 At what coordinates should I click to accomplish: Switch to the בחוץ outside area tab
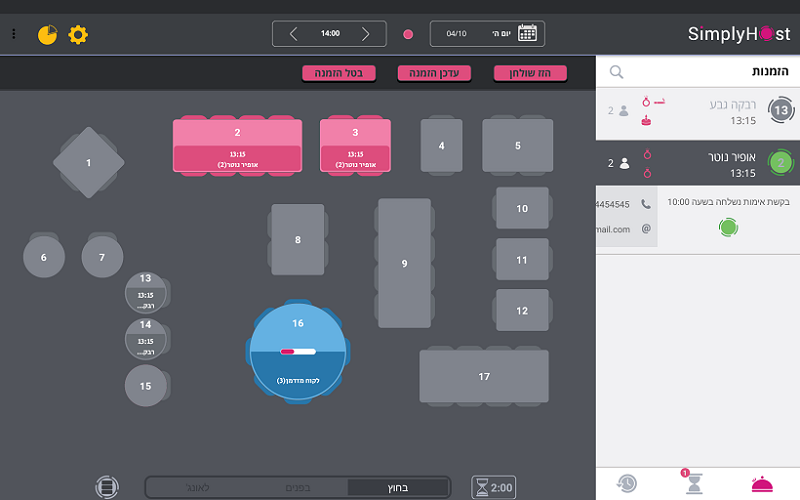[398, 487]
